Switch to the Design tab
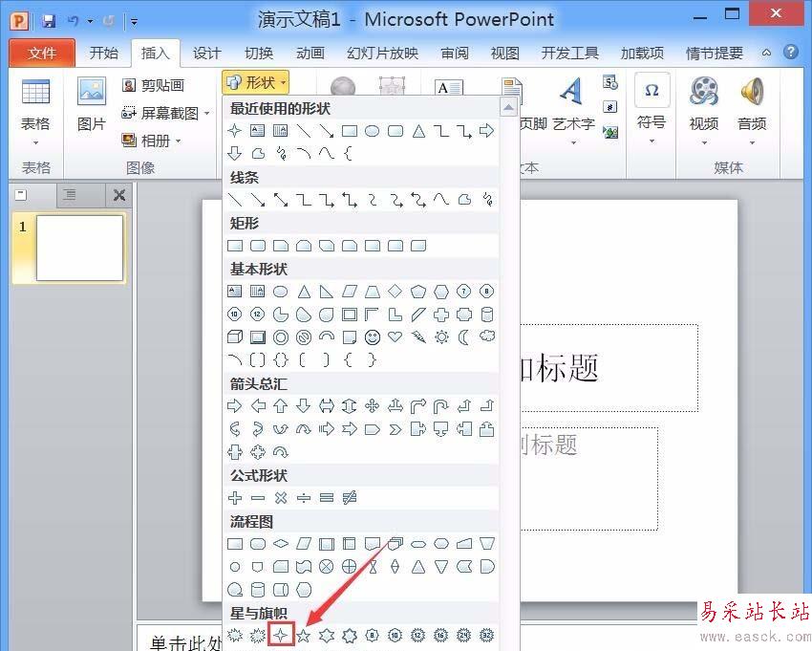 pos(206,53)
